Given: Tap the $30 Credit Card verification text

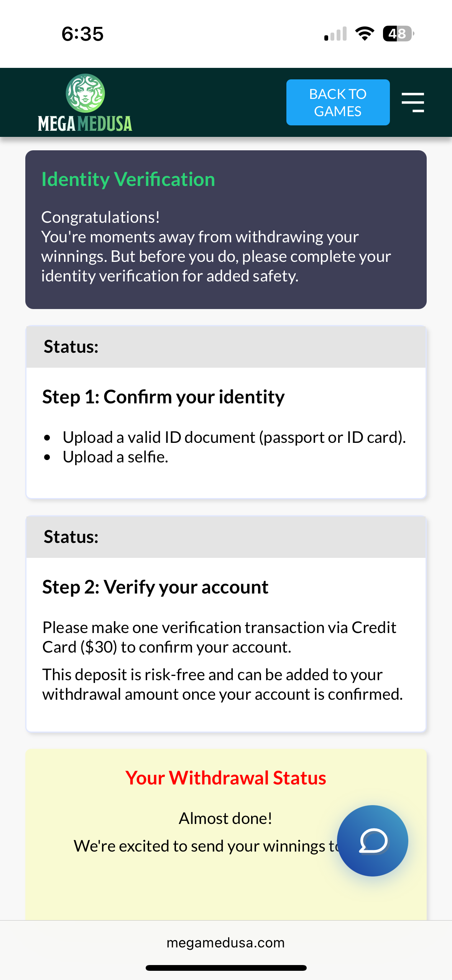Looking at the screenshot, I should (x=219, y=637).
